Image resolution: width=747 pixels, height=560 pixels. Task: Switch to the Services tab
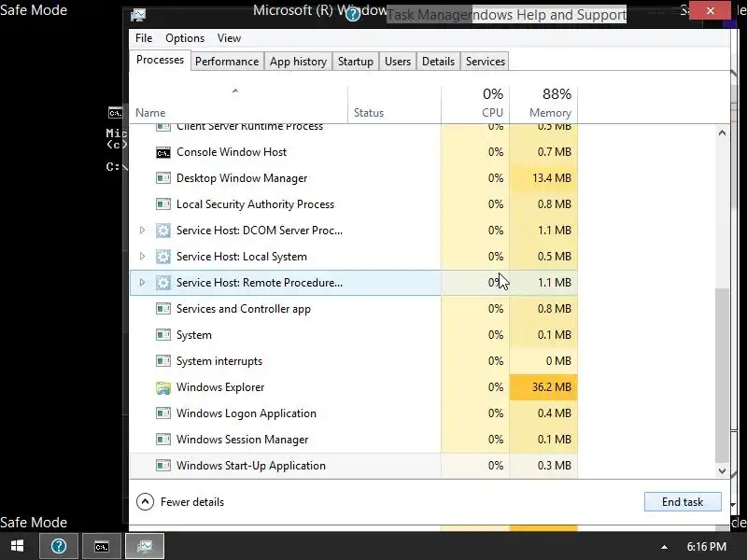485,62
